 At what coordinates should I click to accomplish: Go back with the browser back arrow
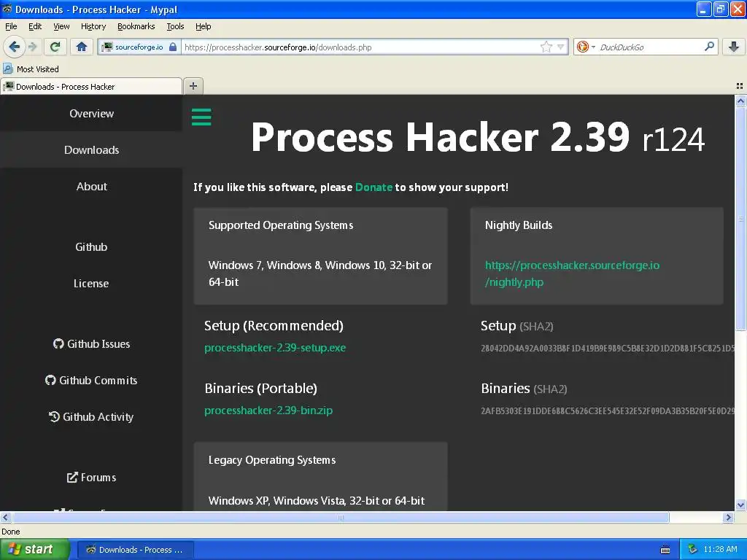[x=14, y=47]
